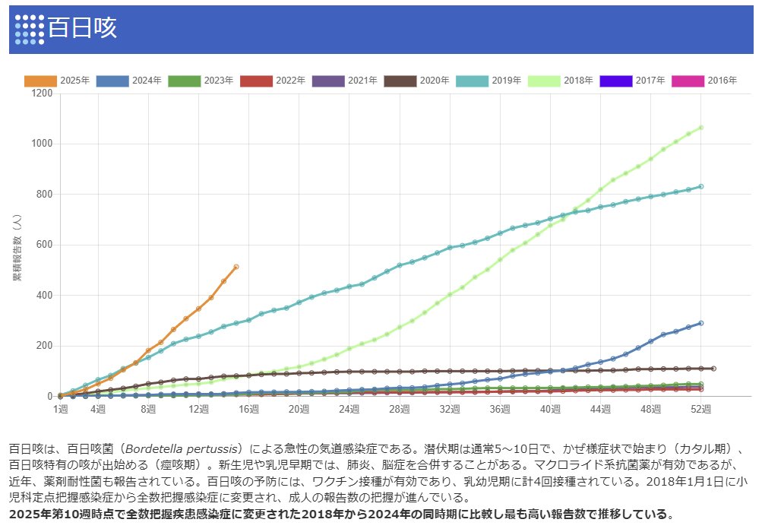Click the dotted grid icon beside 百日咳
Image resolution: width=762 pixels, height=532 pixels.
pos(30,29)
